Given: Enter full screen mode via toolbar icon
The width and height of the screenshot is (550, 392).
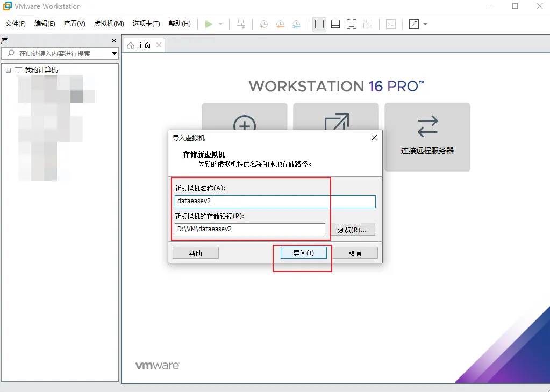Looking at the screenshot, I should pyautogui.click(x=352, y=24).
